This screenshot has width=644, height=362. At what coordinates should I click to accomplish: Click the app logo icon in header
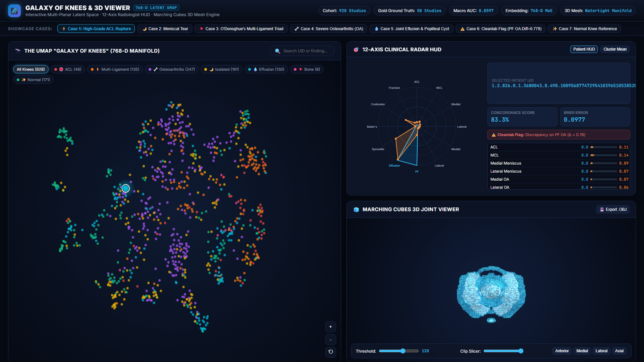coord(14,11)
